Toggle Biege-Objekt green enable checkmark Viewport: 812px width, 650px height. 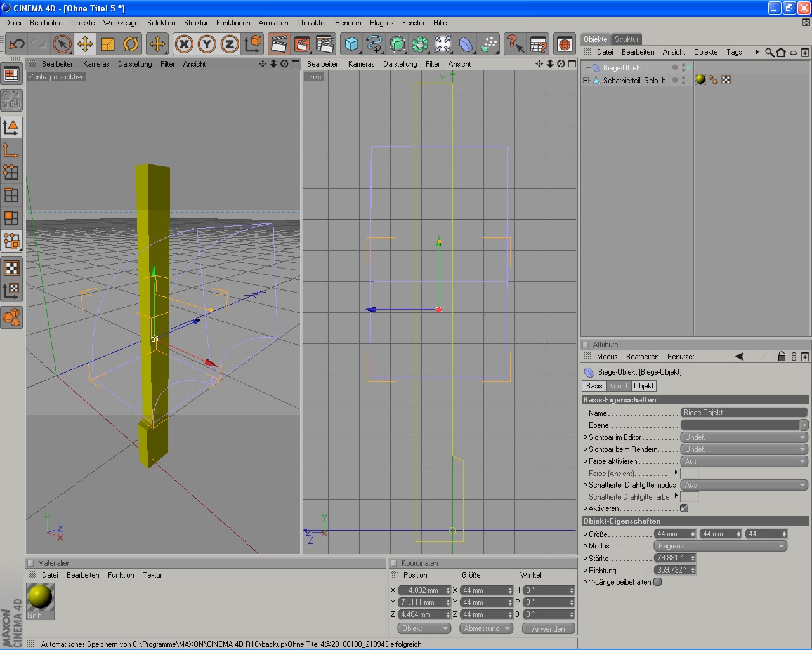[689, 67]
